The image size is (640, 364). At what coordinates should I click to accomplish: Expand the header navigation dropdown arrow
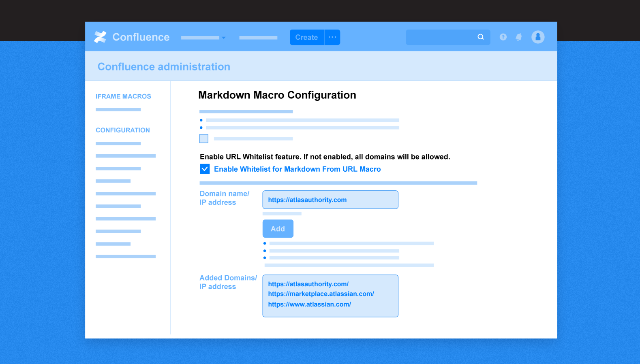[224, 38]
